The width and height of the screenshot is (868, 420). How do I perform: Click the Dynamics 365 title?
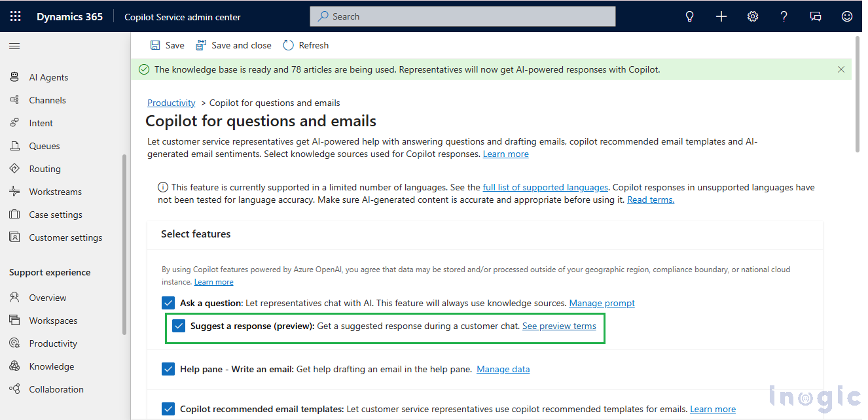(x=69, y=16)
